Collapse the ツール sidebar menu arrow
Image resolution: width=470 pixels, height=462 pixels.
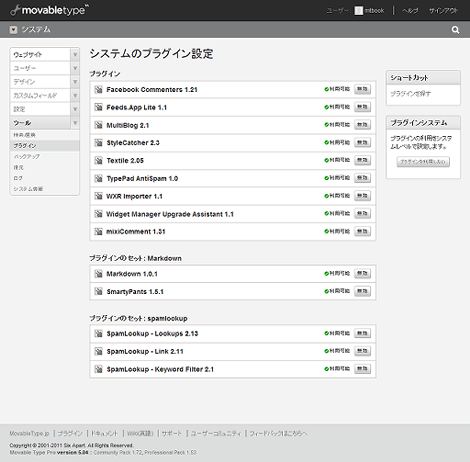coord(75,123)
